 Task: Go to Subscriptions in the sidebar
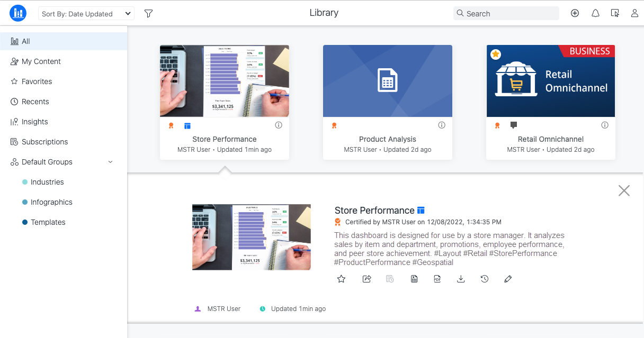[x=44, y=142]
